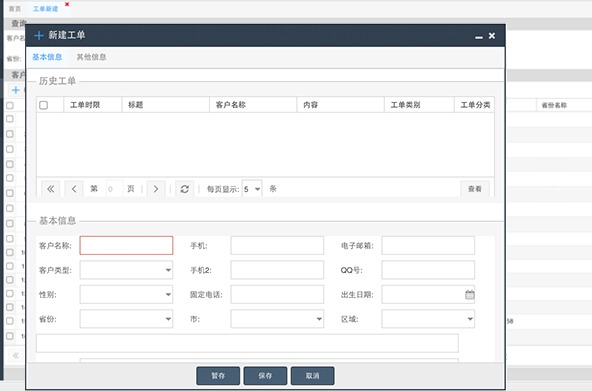Screen dimensions: 592x391
Task: Click the 暂存 button
Action: [x=218, y=376]
